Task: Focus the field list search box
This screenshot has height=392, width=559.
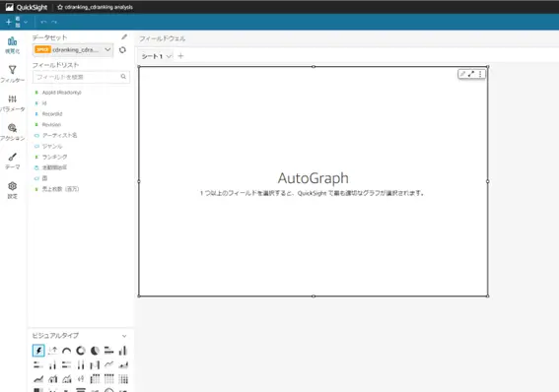Action: 81,77
